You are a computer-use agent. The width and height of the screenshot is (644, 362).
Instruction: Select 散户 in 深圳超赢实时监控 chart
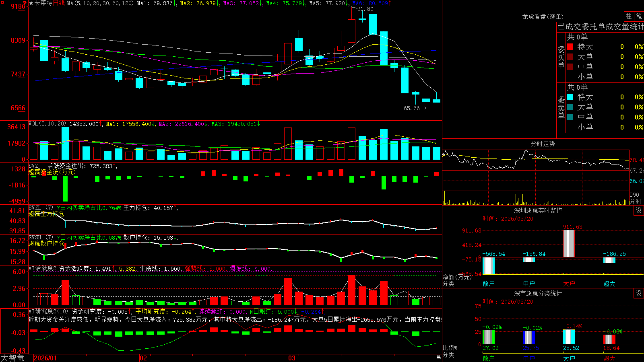[489, 284]
